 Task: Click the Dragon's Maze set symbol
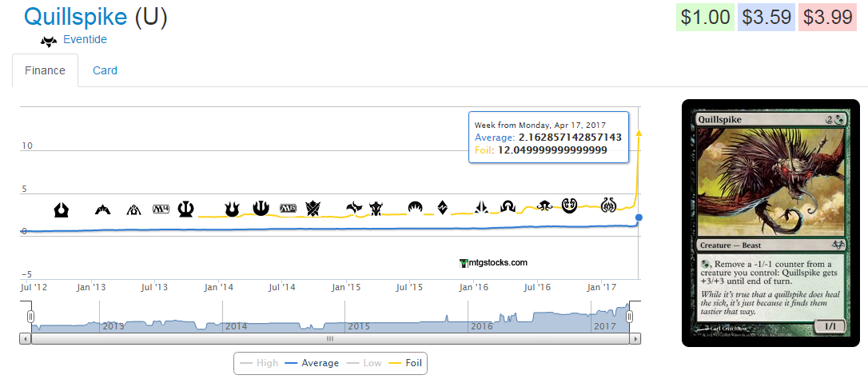[134, 209]
